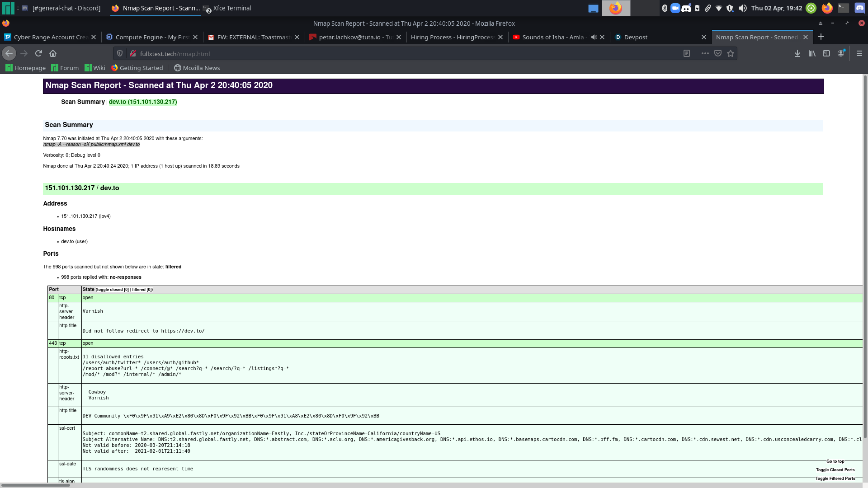Open the Downloads arrow icon
The width and height of the screenshot is (868, 488).
click(x=797, y=53)
